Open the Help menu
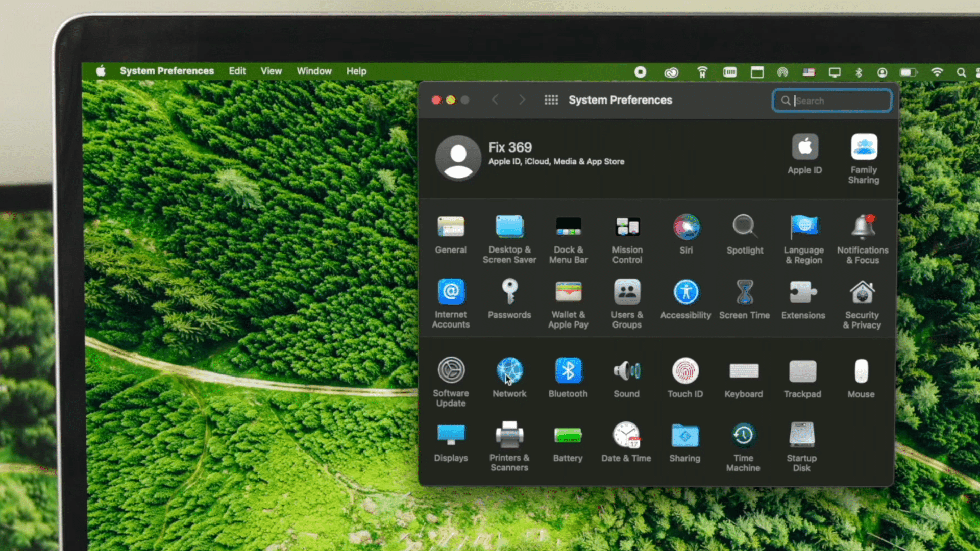This screenshot has width=980, height=551. click(356, 71)
